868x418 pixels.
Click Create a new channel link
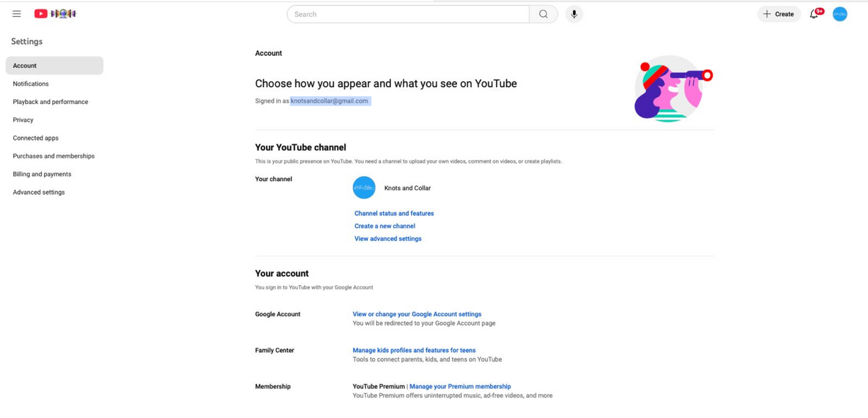384,226
